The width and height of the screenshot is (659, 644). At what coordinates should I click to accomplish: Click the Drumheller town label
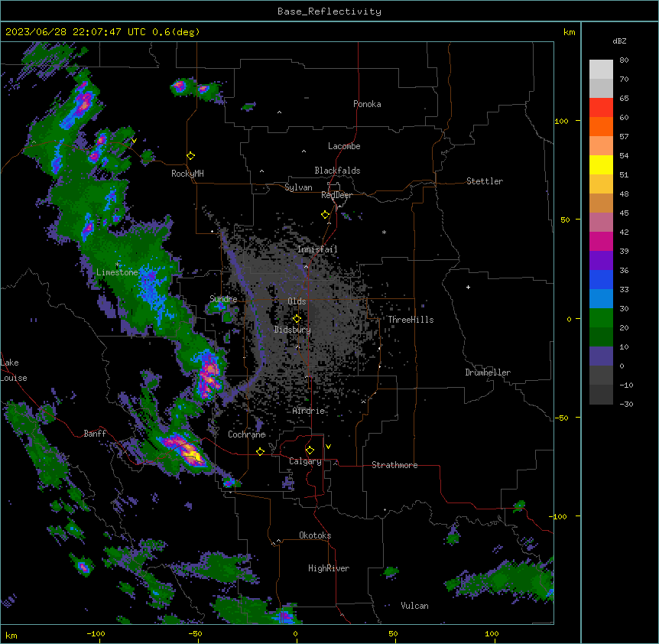coord(488,372)
